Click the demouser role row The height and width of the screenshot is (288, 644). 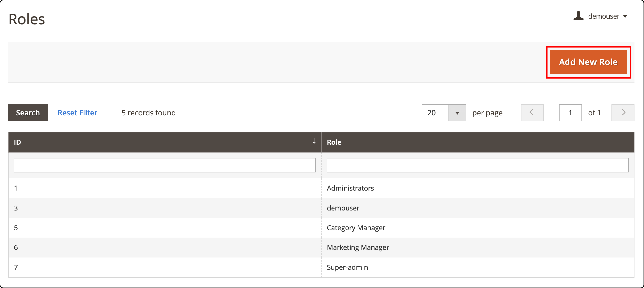click(x=322, y=208)
